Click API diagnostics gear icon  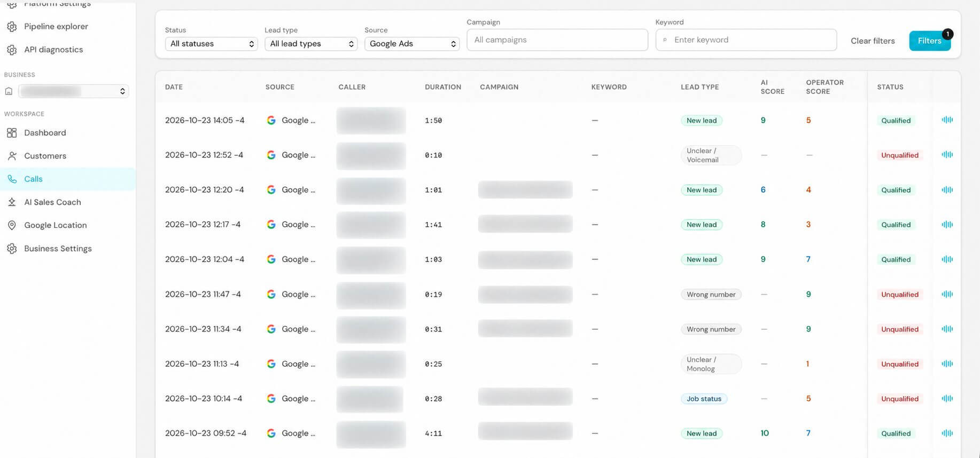(12, 50)
